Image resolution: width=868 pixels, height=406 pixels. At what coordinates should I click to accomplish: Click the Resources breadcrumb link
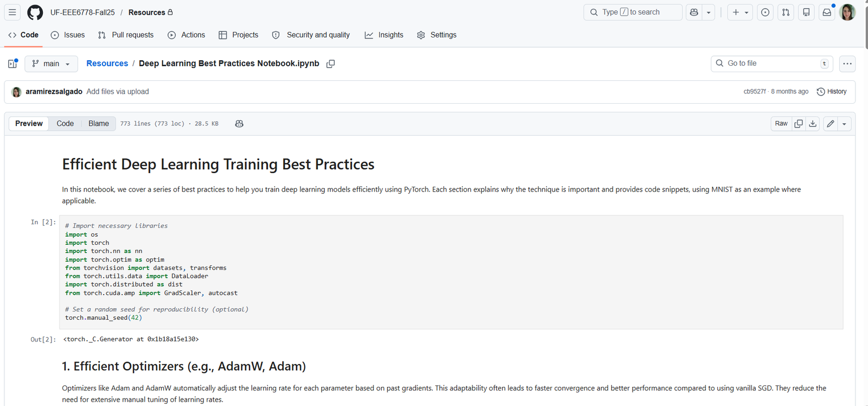pyautogui.click(x=107, y=64)
